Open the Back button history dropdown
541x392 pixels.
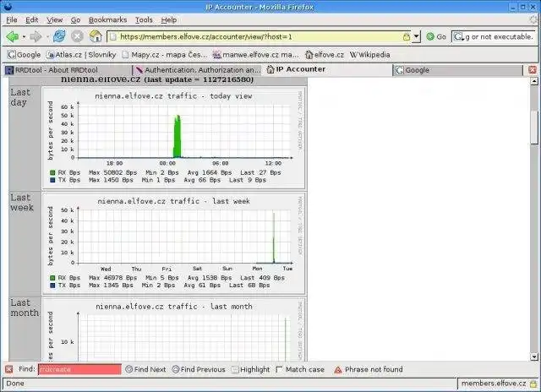pyautogui.click(x=24, y=36)
